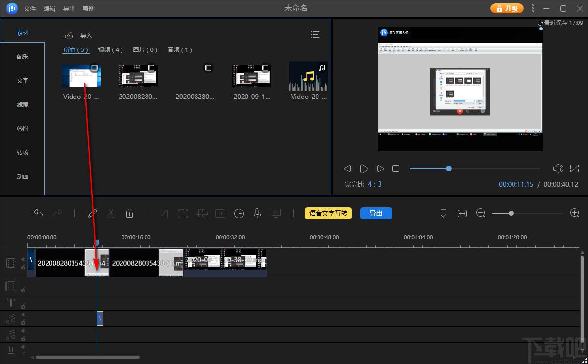Play the preview video
588x364 pixels.
pos(364,169)
